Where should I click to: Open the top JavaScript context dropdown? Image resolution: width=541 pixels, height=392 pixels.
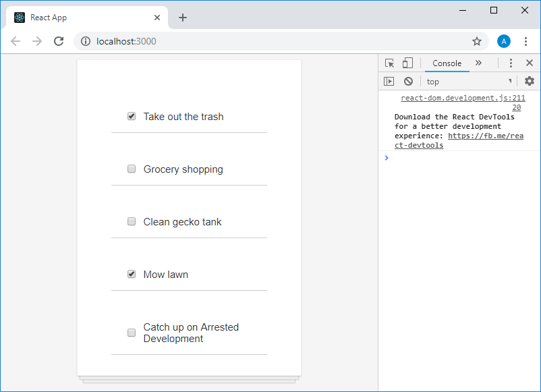pyautogui.click(x=469, y=82)
